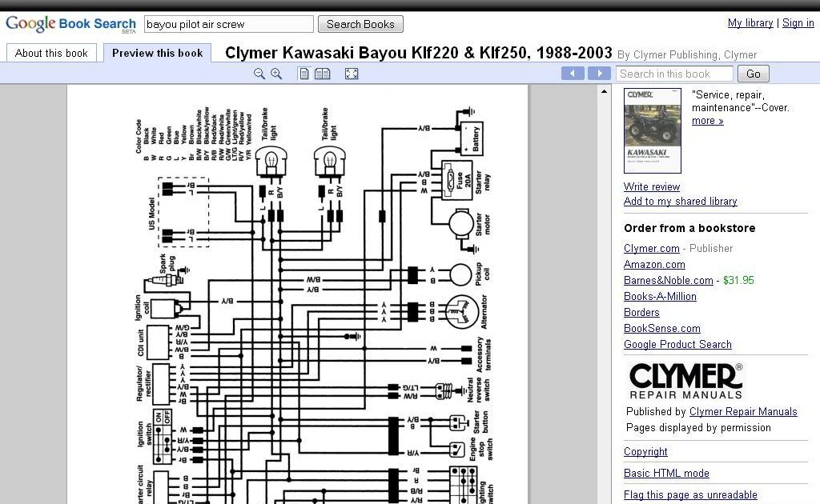This screenshot has height=504, width=820.
Task: Click the Order from a bookstore heading
Action: (x=689, y=228)
